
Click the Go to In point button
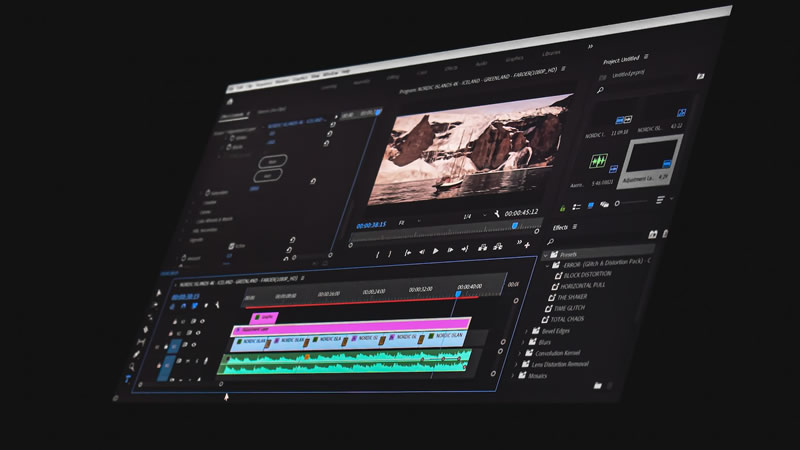408,253
